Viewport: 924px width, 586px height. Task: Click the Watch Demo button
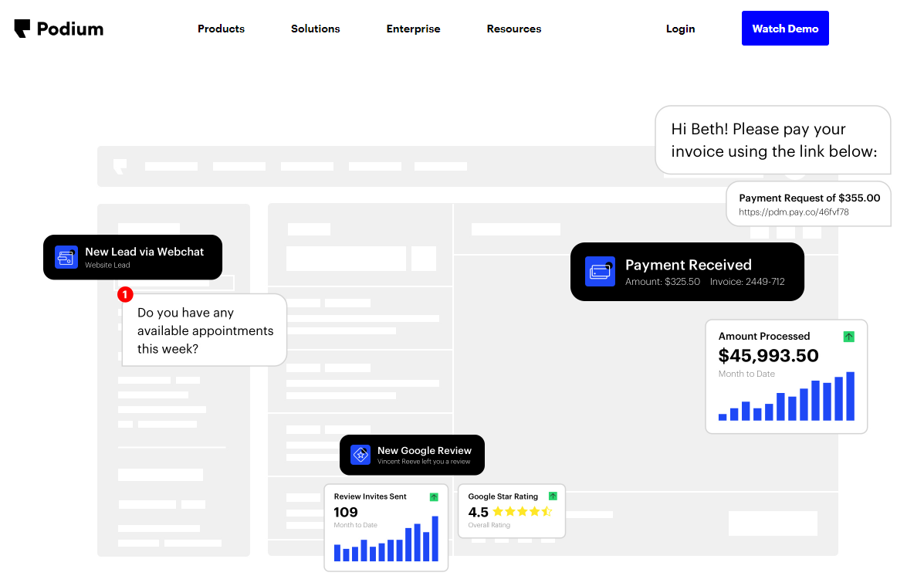pos(785,28)
